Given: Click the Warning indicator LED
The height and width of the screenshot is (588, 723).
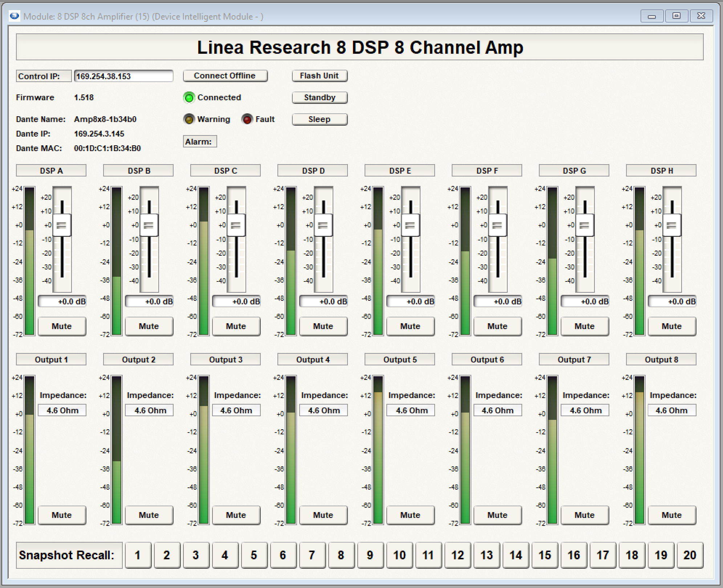Looking at the screenshot, I should (189, 119).
